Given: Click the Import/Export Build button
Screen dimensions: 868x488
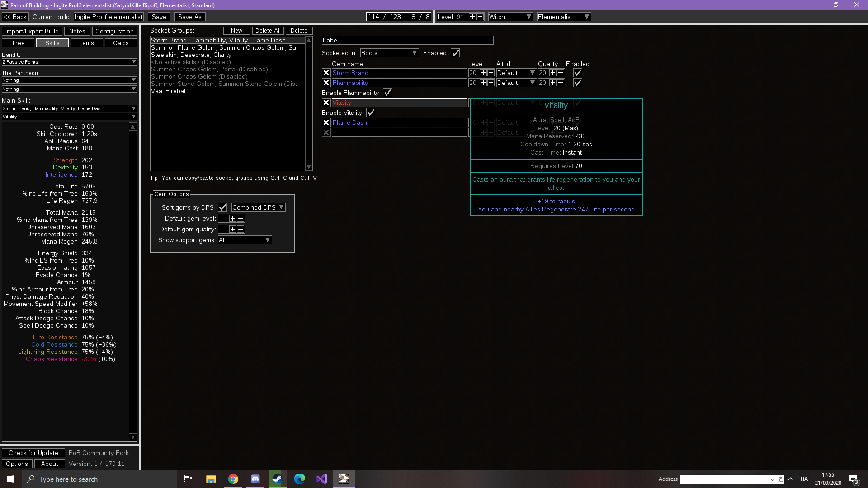Looking at the screenshot, I should [32, 31].
